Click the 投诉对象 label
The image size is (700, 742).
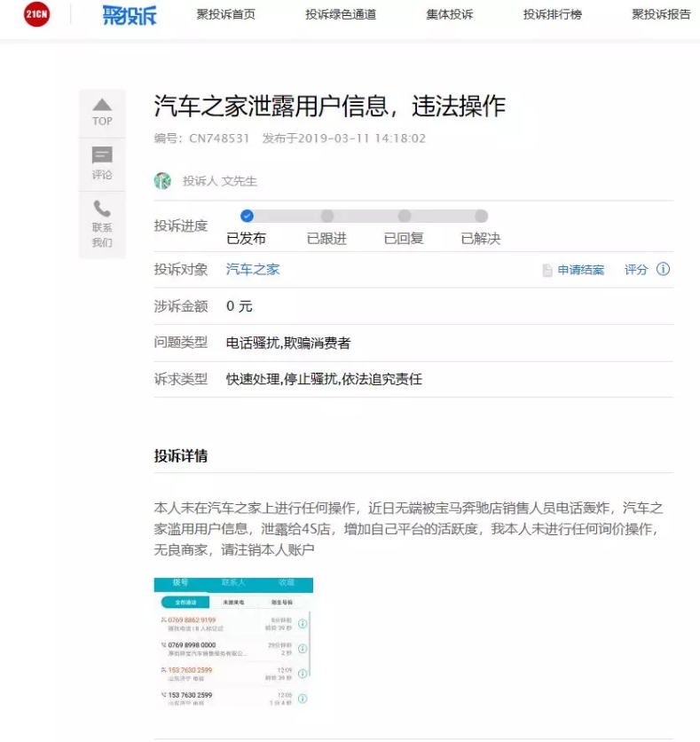click(x=181, y=269)
